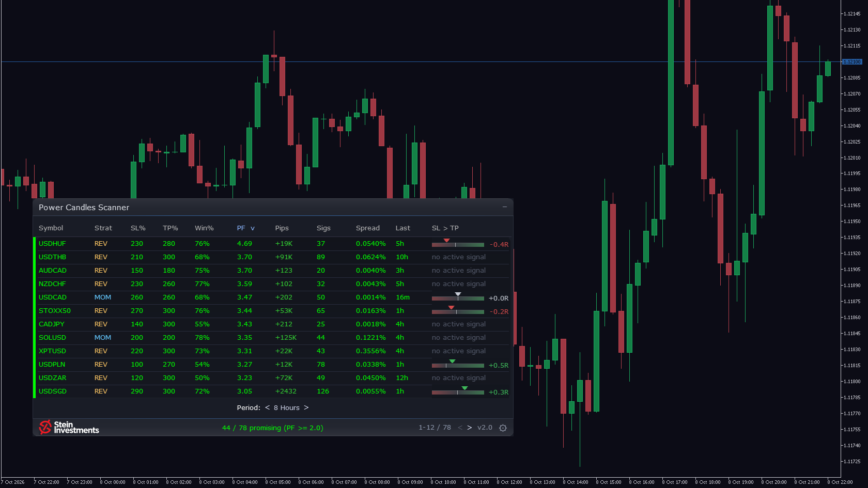Switch to the next scan period

(x=306, y=407)
